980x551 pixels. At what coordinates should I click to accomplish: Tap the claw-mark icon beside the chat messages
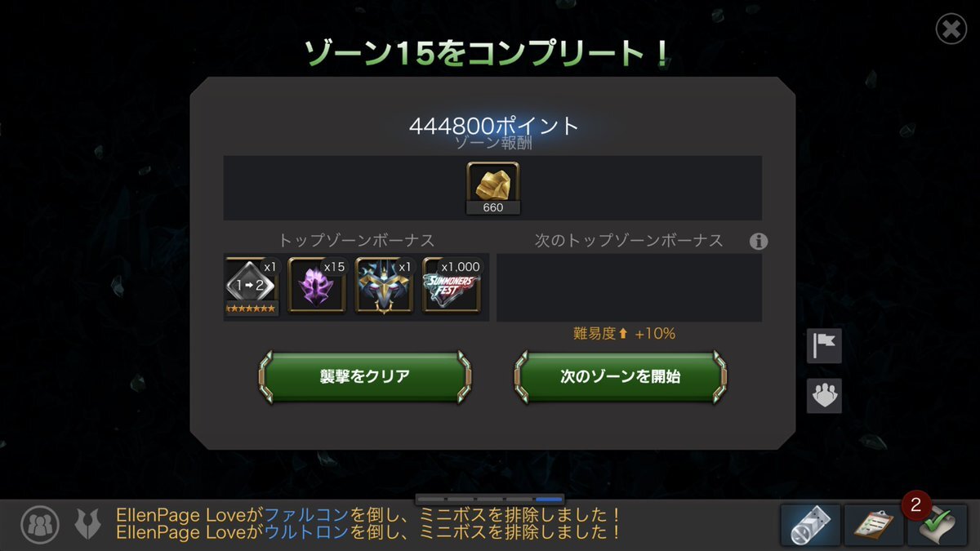pyautogui.click(x=86, y=523)
